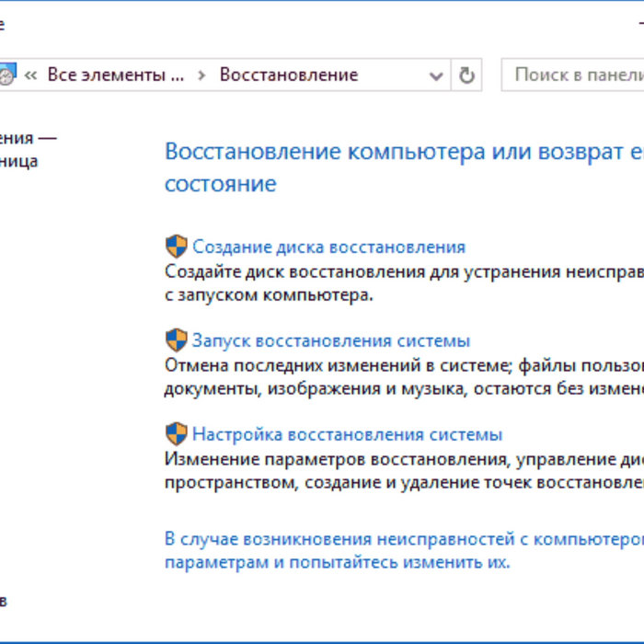
Task: Open Настройка восстановления системы link
Action: click(x=347, y=434)
